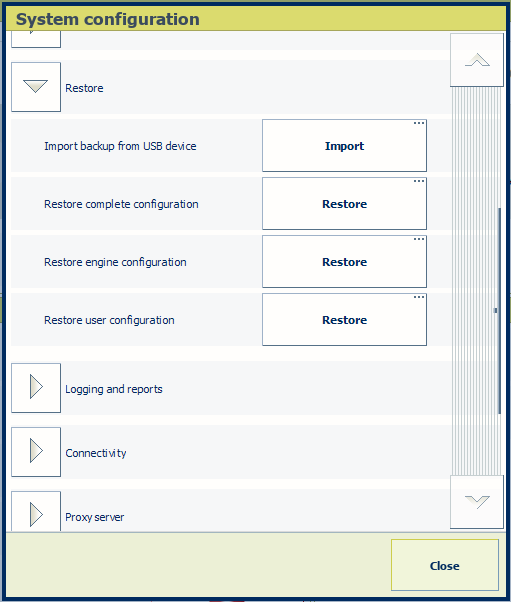511x602 pixels.
Task: Expand the Proxy server section
Action: pyautogui.click(x=36, y=511)
